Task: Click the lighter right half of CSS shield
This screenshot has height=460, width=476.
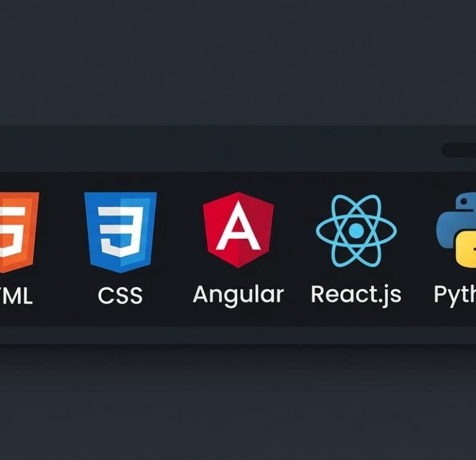Action: (139, 232)
